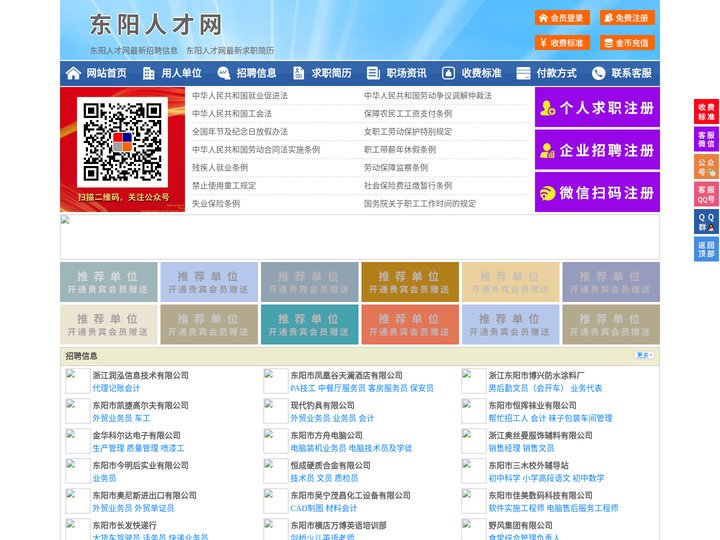720x540 pixels.
Task: Click the orange 公众号 side widget
Action: [706, 167]
